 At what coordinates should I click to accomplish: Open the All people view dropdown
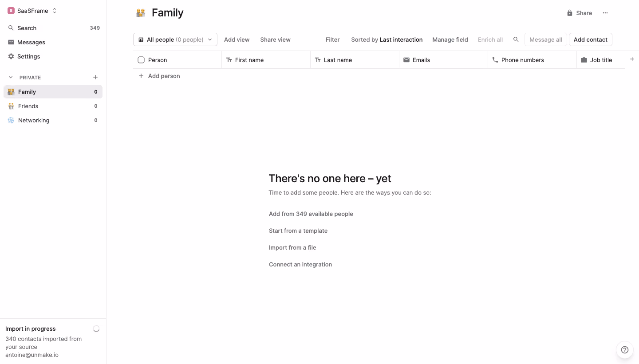(x=175, y=39)
